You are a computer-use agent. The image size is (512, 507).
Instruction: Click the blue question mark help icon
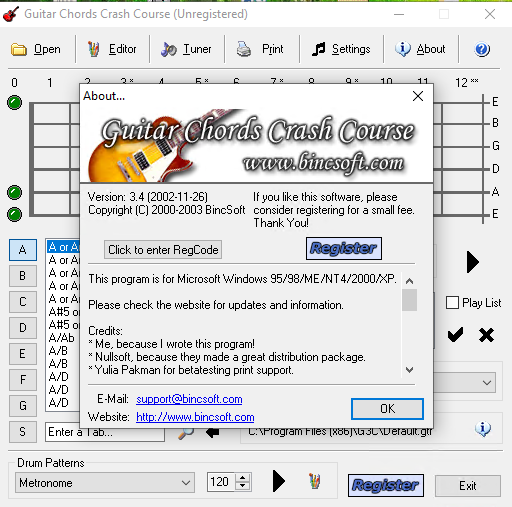(x=482, y=49)
